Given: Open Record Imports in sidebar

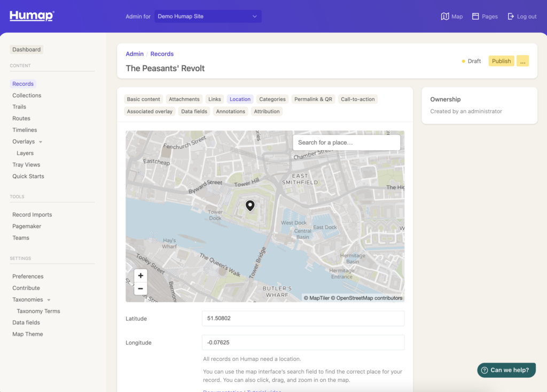Looking at the screenshot, I should (x=32, y=215).
